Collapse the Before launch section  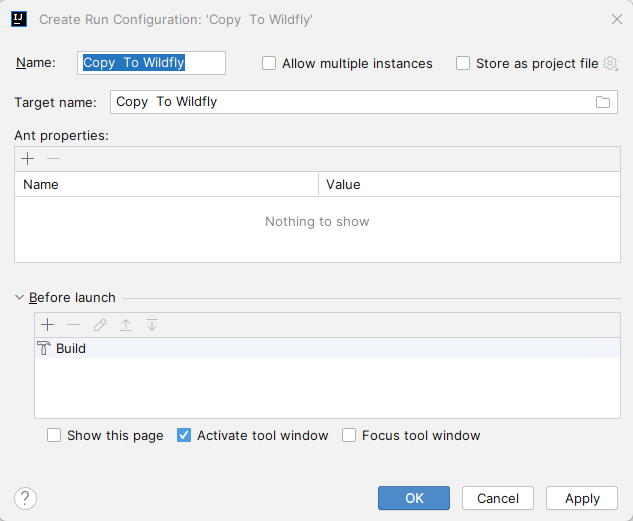[19, 297]
